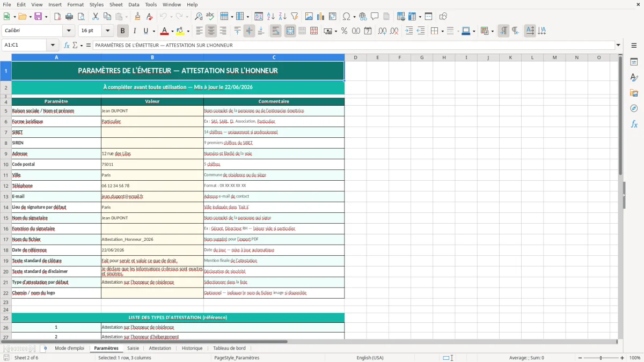Insert an image from the toolbar
The width and height of the screenshot is (644, 362).
(x=309, y=17)
